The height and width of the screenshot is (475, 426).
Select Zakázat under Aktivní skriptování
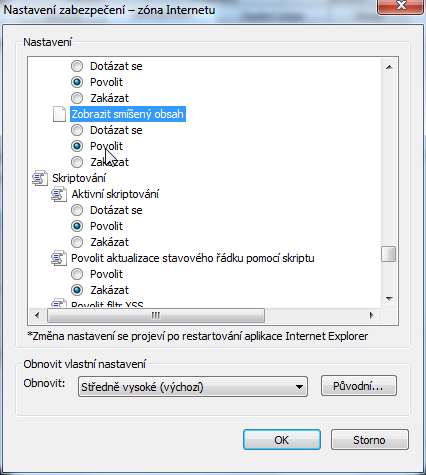pos(77,242)
